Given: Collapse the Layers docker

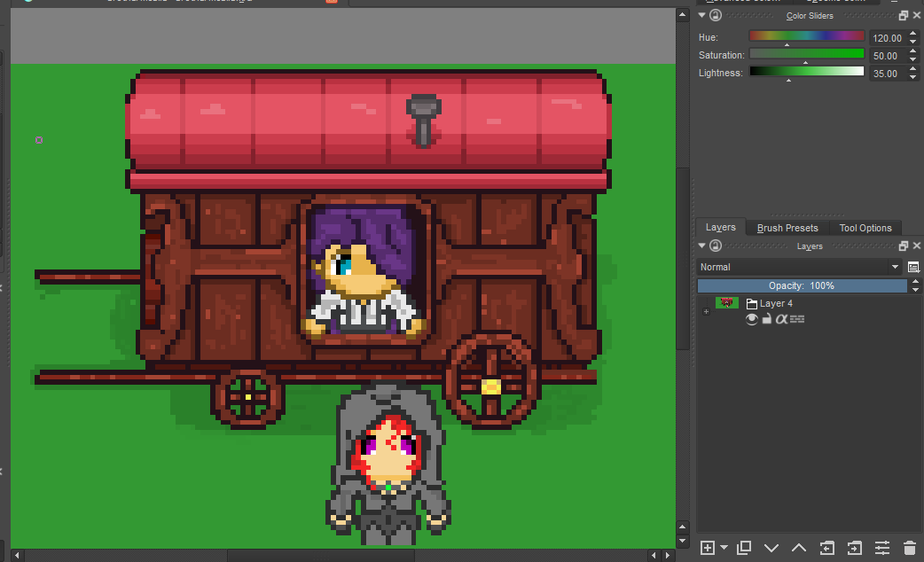Looking at the screenshot, I should [x=701, y=246].
